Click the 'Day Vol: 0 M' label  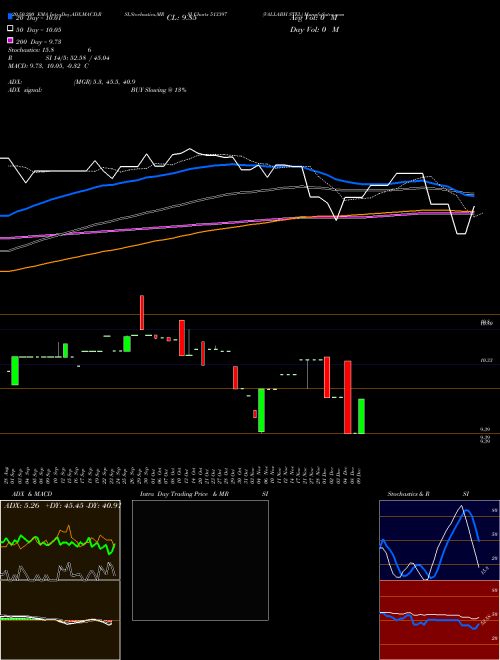pos(314,30)
